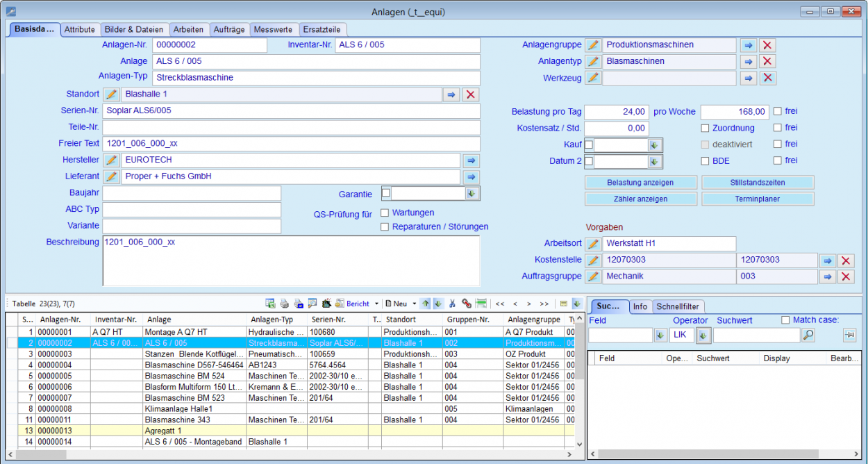Open the Bericht dropdown menu
This screenshot has width=868, height=464.
pos(376,304)
